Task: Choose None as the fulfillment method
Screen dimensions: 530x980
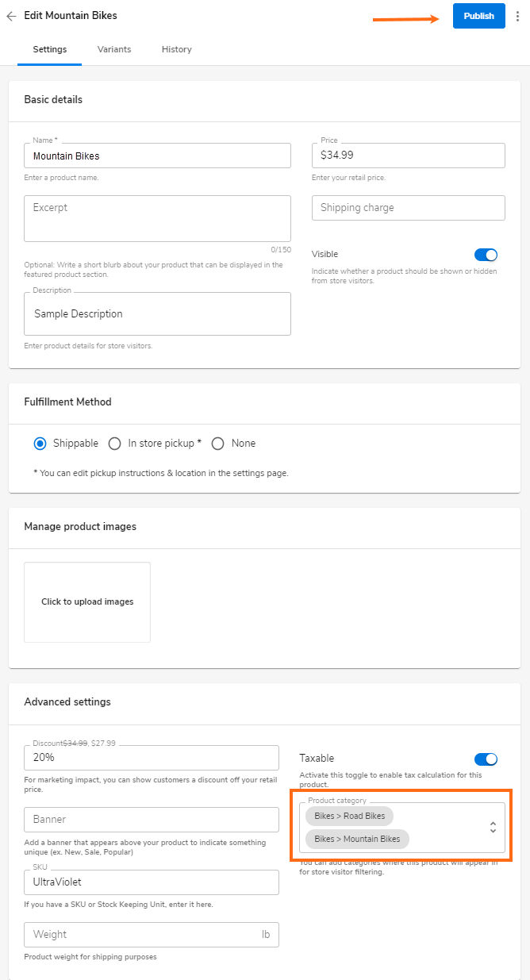Action: click(x=218, y=443)
